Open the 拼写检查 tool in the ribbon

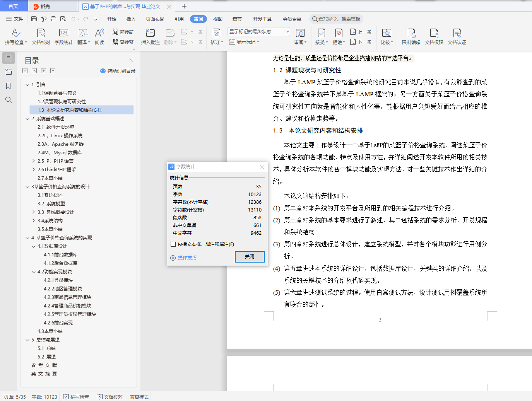tap(16, 36)
